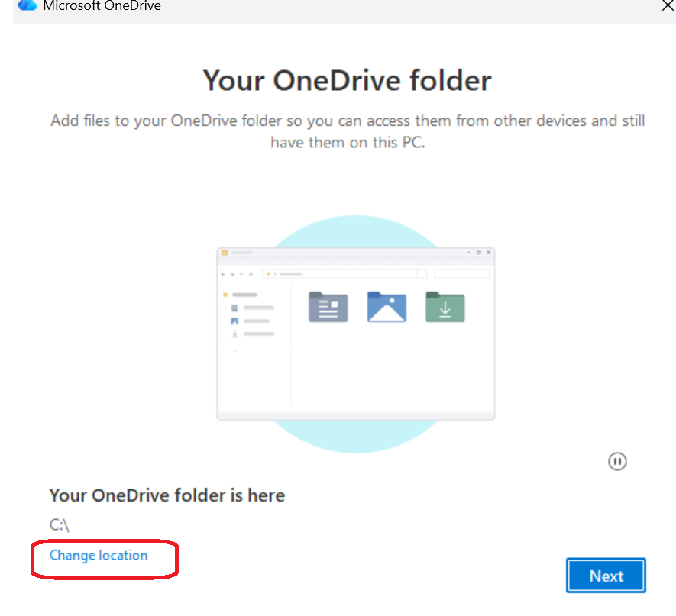The image size is (676, 616).
Task: Click the C:\ folder path text
Action: click(x=60, y=524)
